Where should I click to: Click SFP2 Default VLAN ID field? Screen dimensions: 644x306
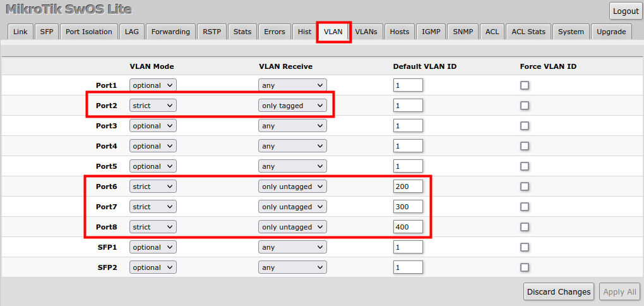pyautogui.click(x=408, y=267)
